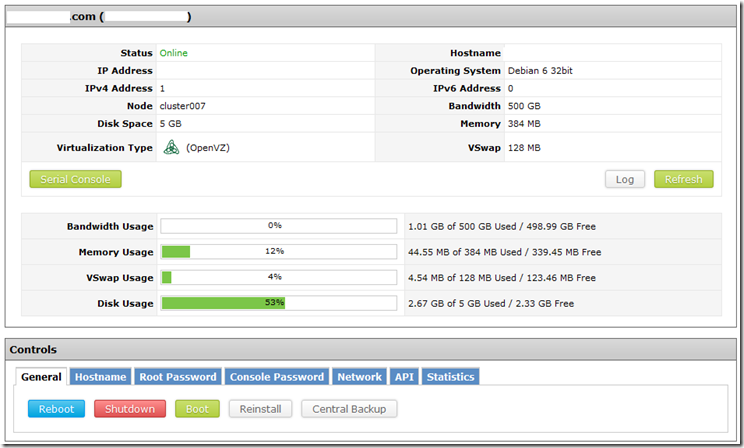
Task: Click the red Shutdown button
Action: (x=130, y=409)
